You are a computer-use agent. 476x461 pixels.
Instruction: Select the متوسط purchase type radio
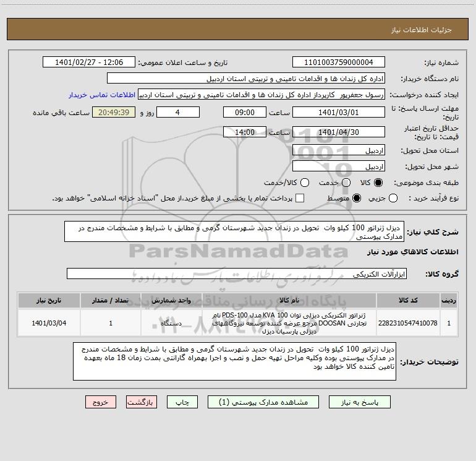tap(357, 198)
